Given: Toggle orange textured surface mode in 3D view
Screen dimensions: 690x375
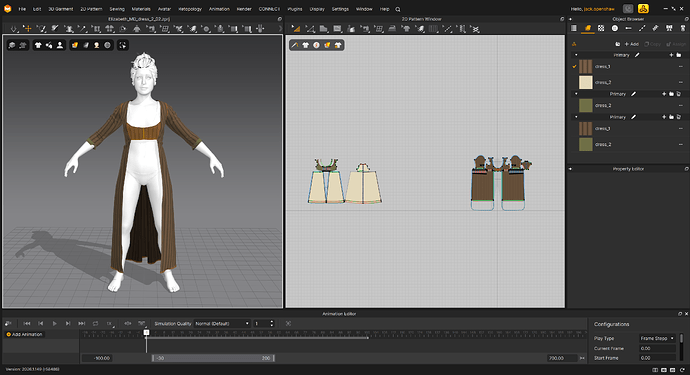Looking at the screenshot, I should (x=75, y=45).
